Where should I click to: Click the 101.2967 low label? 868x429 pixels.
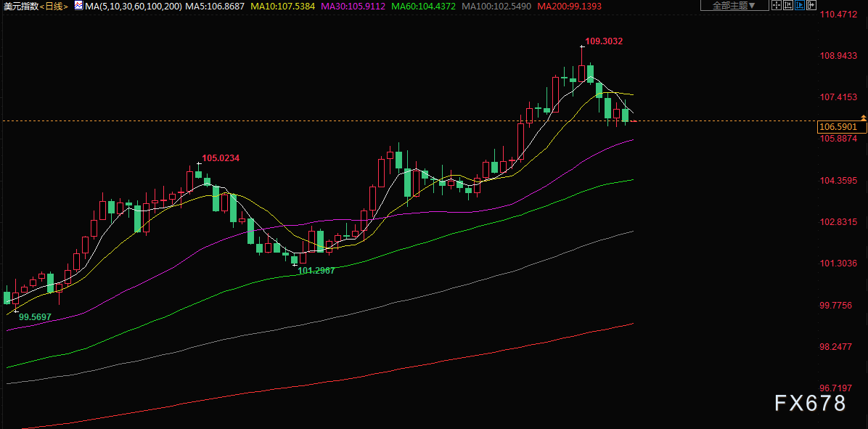click(316, 271)
